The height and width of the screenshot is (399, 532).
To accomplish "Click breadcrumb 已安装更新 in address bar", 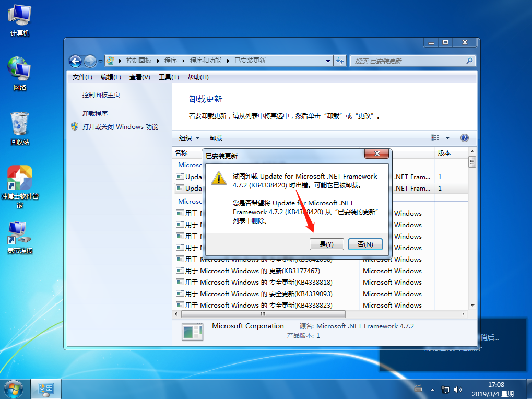I will click(x=250, y=61).
